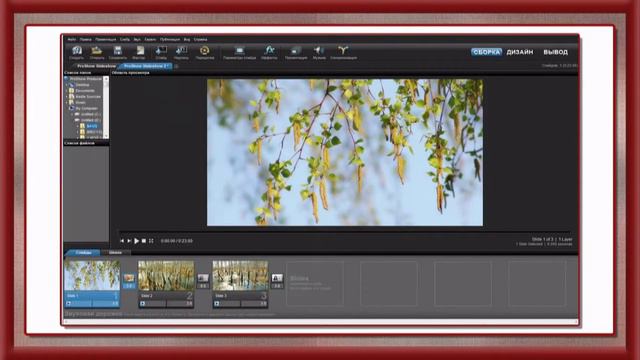Click the orange circular toolbar icon
Viewport: 640px width, 360px height.
coord(204,51)
